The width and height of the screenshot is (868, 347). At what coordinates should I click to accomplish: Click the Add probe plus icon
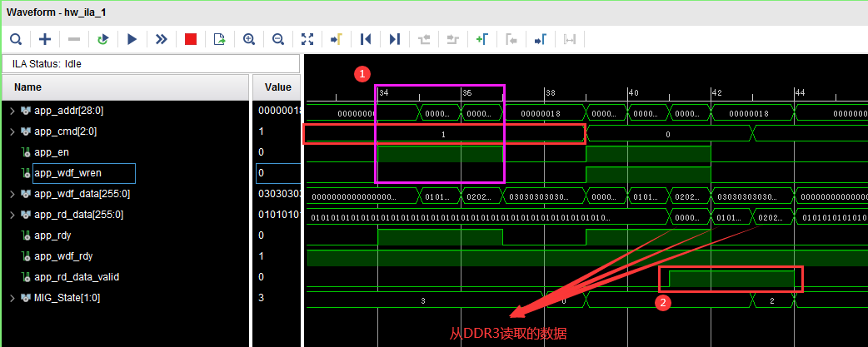pos(45,39)
